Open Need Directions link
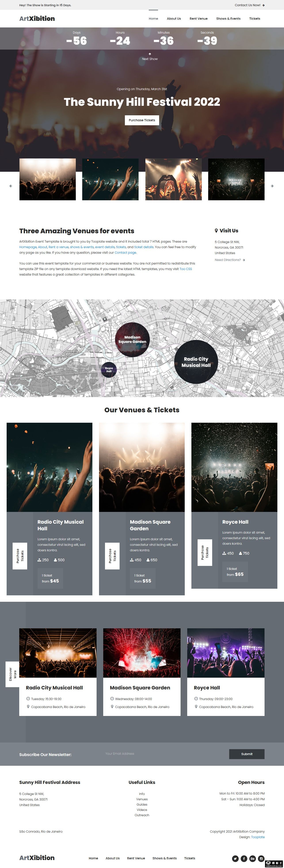The width and height of the screenshot is (284, 868). [230, 260]
